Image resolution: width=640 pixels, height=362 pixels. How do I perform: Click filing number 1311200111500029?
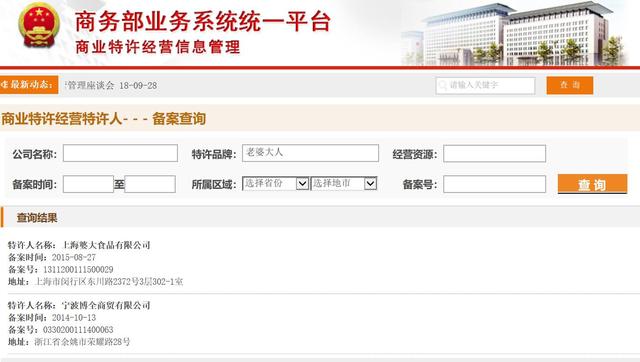click(78, 270)
